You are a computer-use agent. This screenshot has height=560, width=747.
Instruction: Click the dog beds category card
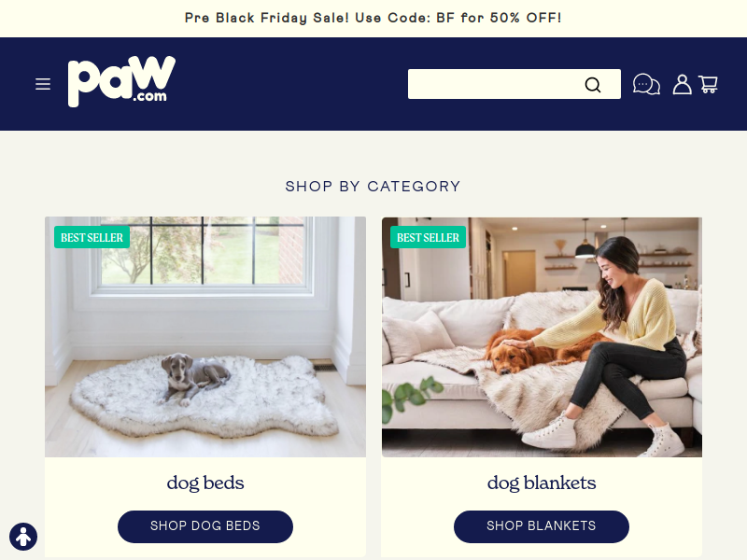click(205, 386)
